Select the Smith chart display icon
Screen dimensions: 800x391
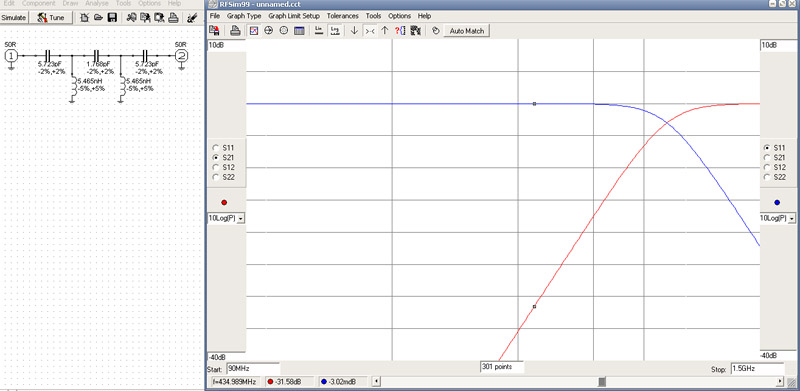pos(269,31)
